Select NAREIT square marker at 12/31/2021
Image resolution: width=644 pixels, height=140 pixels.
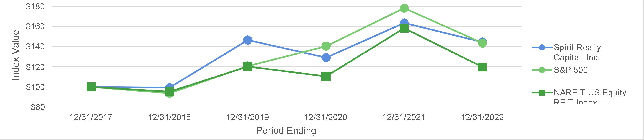pos(404,29)
